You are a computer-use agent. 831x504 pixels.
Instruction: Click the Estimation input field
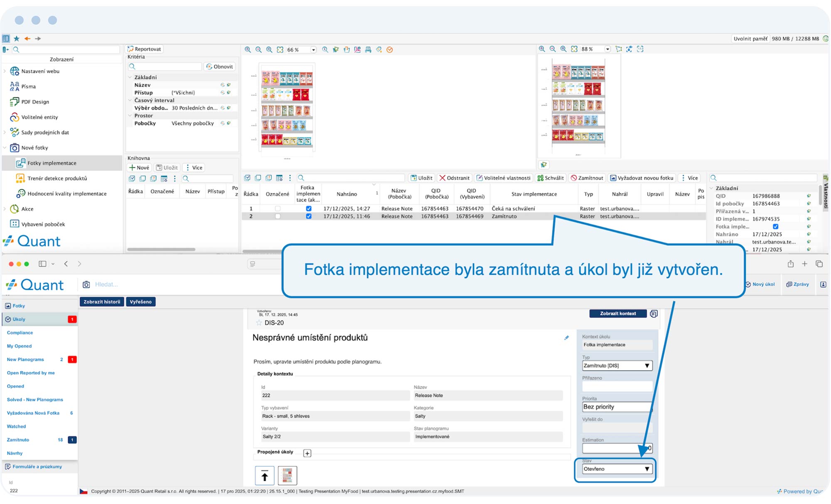(x=617, y=448)
